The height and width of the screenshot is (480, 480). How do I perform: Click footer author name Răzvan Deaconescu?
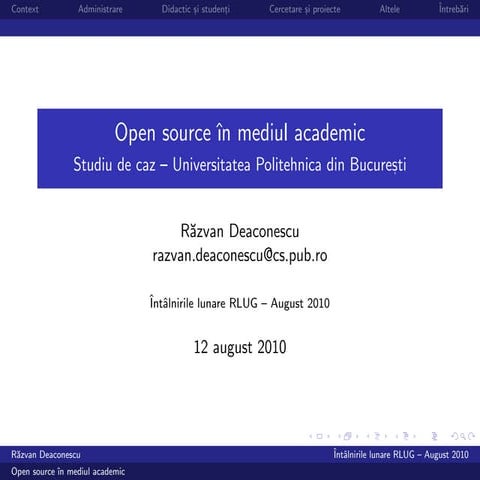click(x=46, y=455)
